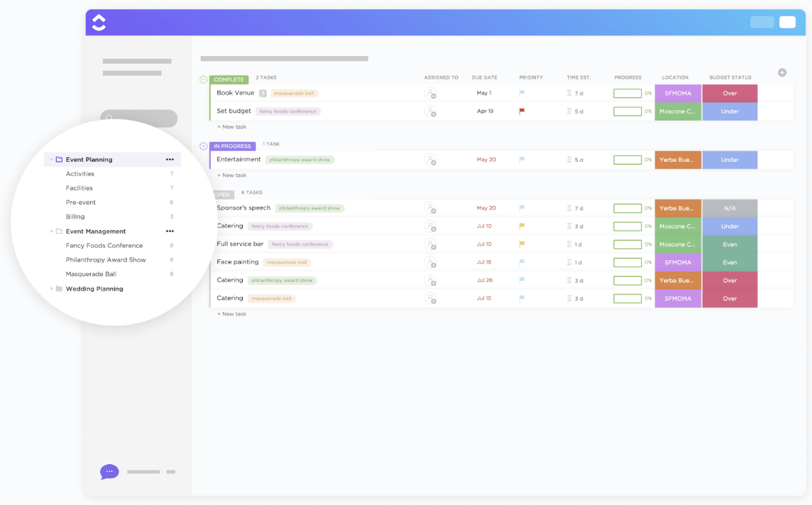Open subtask count badge on Book Venue
The image size is (812, 505).
click(263, 93)
